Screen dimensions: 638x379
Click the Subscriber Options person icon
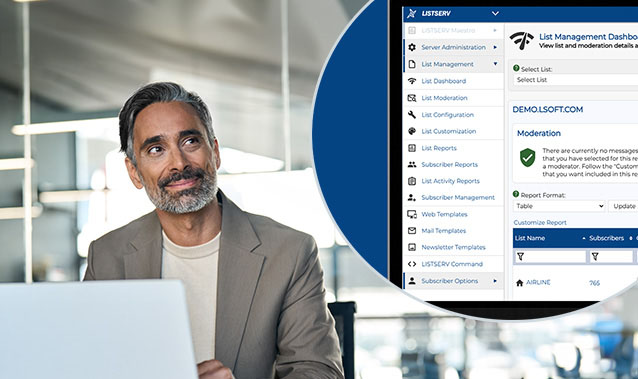(x=412, y=281)
